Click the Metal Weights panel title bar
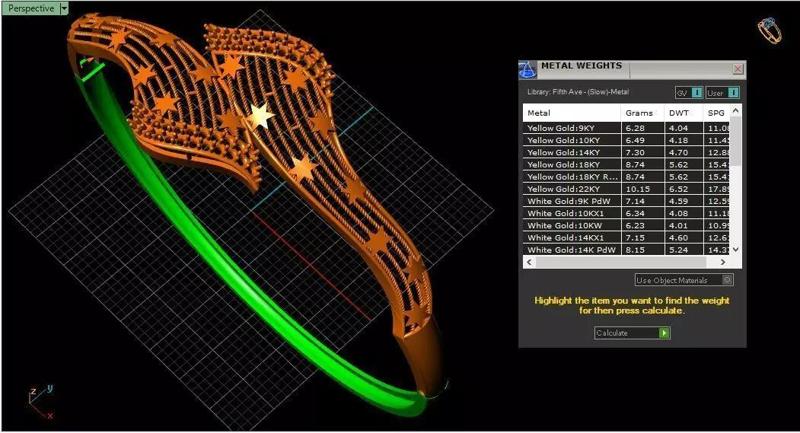The image size is (800, 433). point(633,69)
